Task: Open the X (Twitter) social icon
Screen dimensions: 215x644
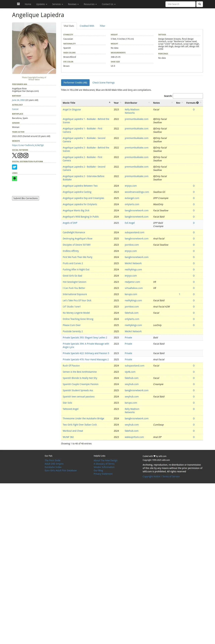Action: pos(15,155)
